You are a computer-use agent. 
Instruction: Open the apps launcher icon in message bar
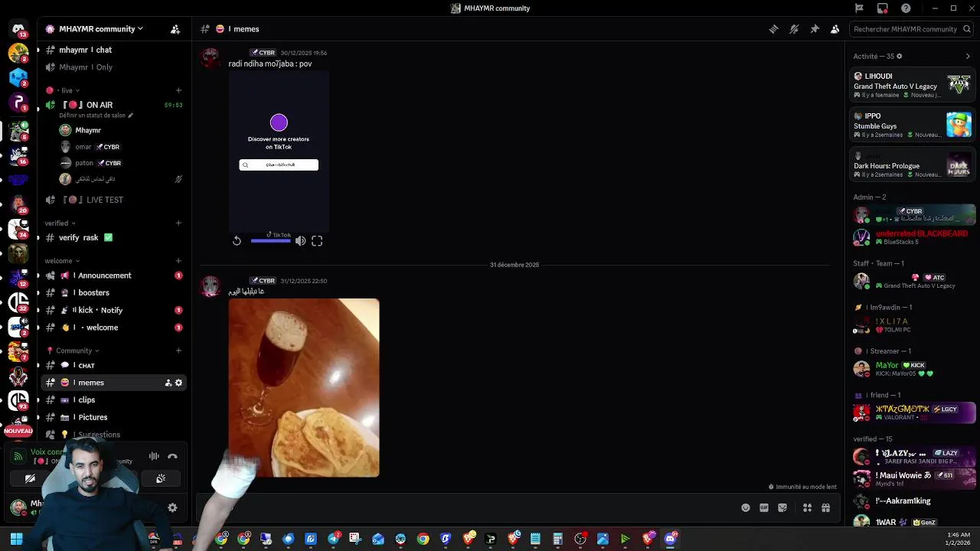[x=807, y=508]
